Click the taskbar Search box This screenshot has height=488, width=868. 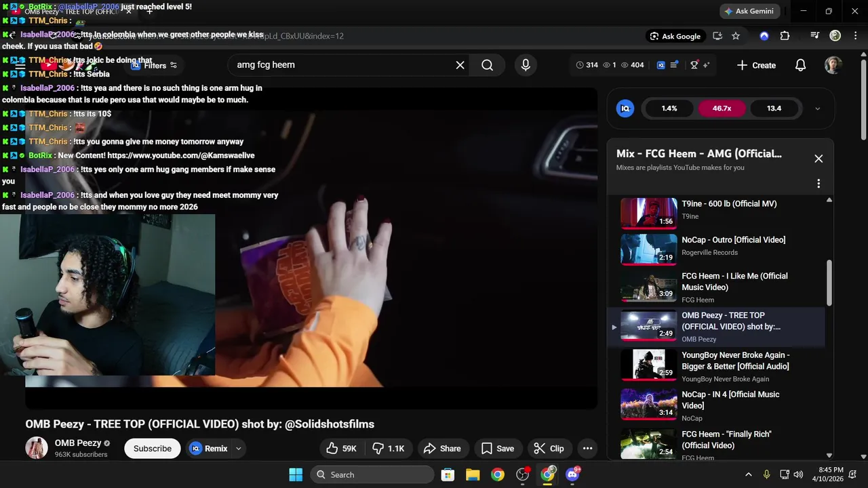click(x=372, y=474)
